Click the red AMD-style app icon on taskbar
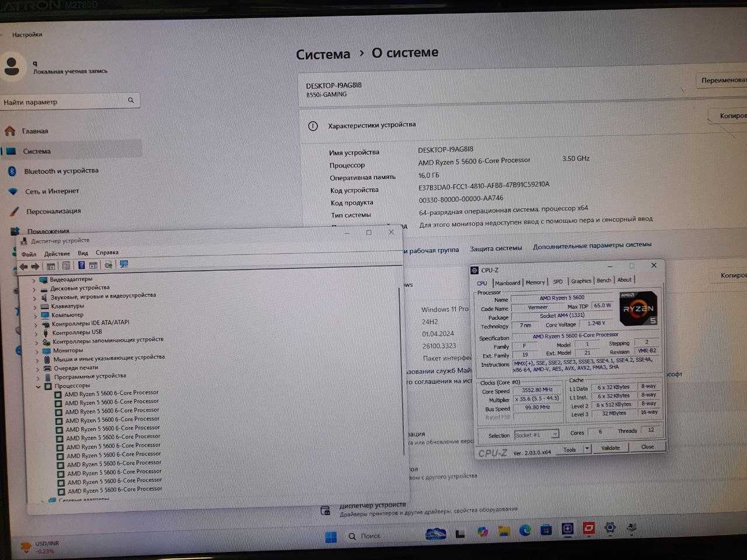Image resolution: width=747 pixels, height=560 pixels. coord(588,528)
